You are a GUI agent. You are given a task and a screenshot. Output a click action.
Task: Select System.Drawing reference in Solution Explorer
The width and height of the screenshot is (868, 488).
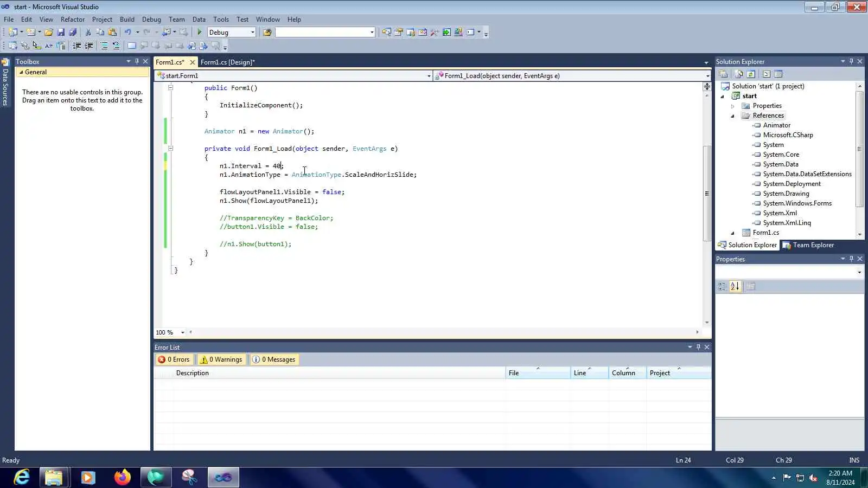[x=786, y=194]
